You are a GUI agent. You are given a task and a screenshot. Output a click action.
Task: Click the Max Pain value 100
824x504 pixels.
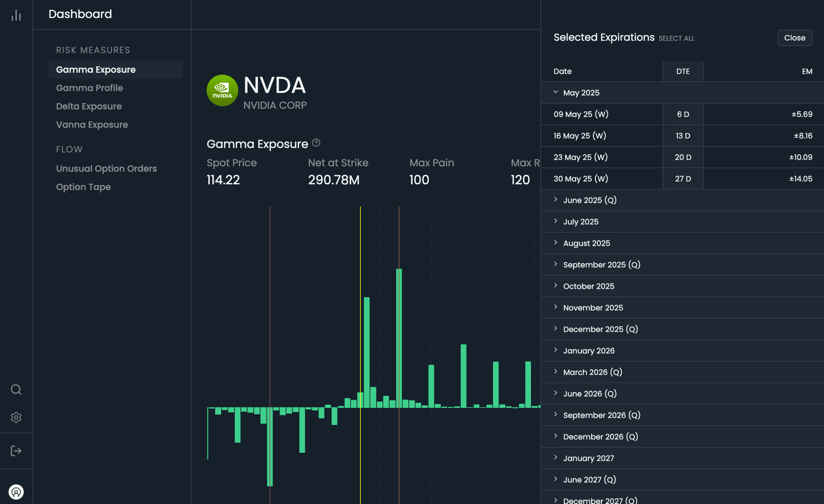pos(419,180)
